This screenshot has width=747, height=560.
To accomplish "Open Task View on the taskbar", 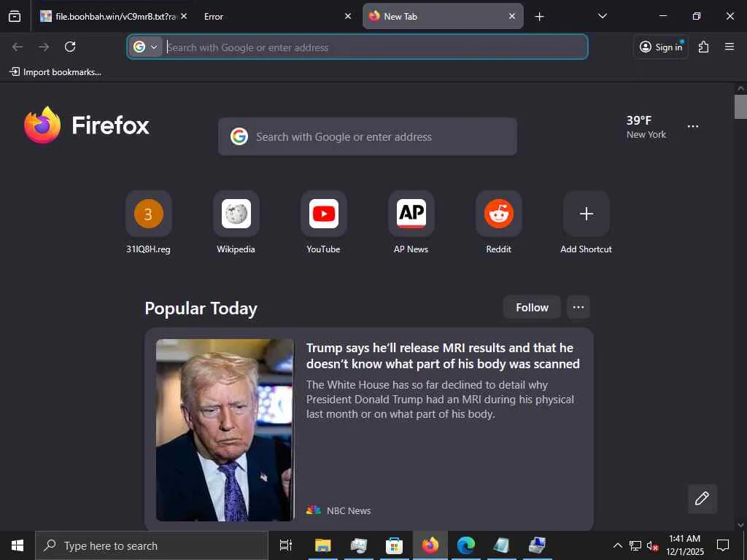I will point(286,545).
